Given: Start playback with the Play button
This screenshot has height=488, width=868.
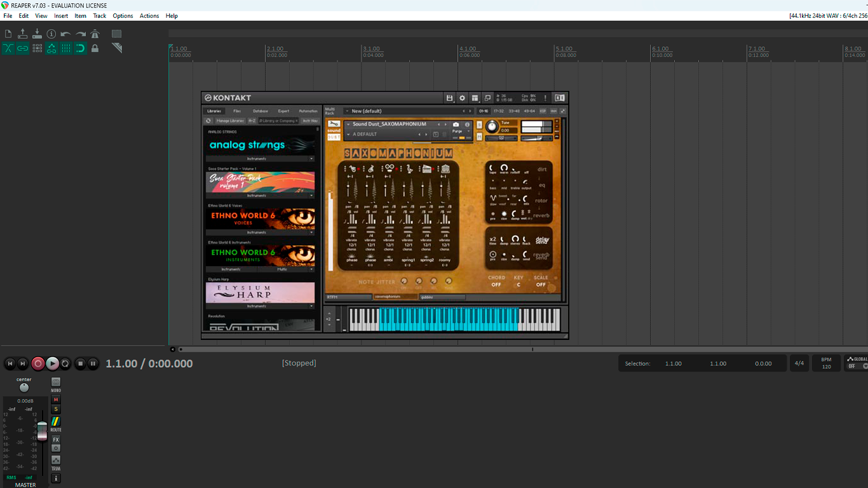Looking at the screenshot, I should coord(52,363).
